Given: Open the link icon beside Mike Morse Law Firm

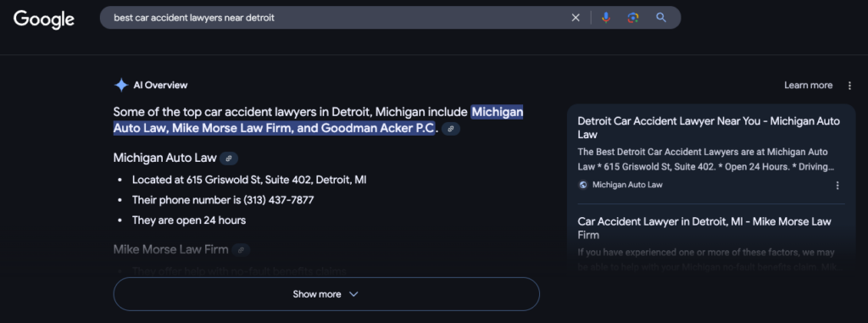Looking at the screenshot, I should coord(241,250).
